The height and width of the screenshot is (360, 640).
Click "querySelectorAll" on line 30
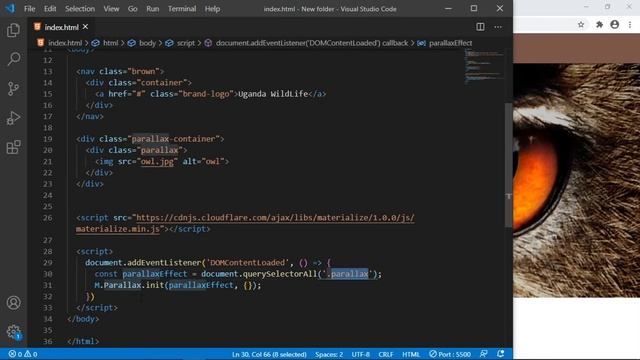(280, 274)
